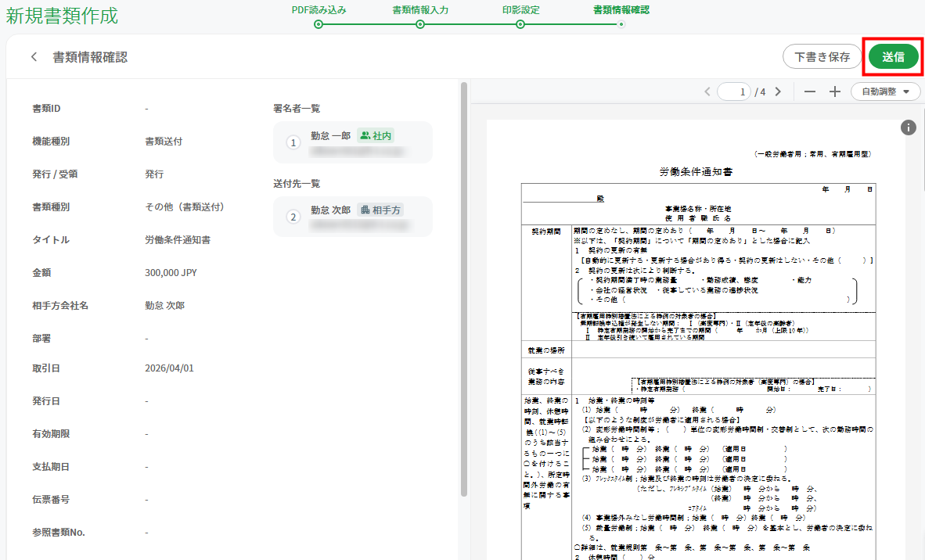925x560 pixels.
Task: Click the 印影設定 progress circle
Action: tap(520, 24)
